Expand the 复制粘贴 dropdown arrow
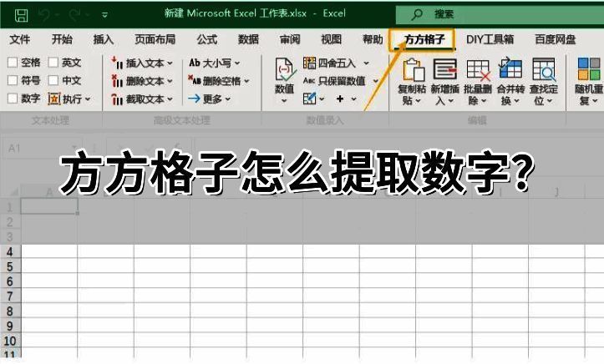This screenshot has width=604, height=364. (419, 101)
